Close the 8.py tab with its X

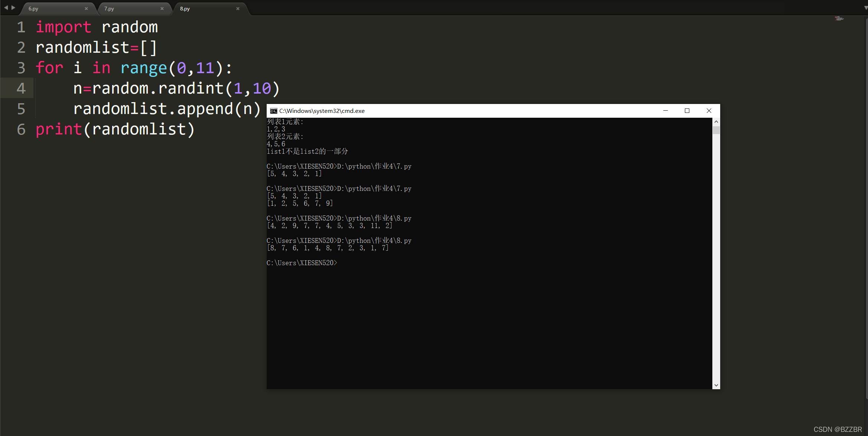[238, 9]
